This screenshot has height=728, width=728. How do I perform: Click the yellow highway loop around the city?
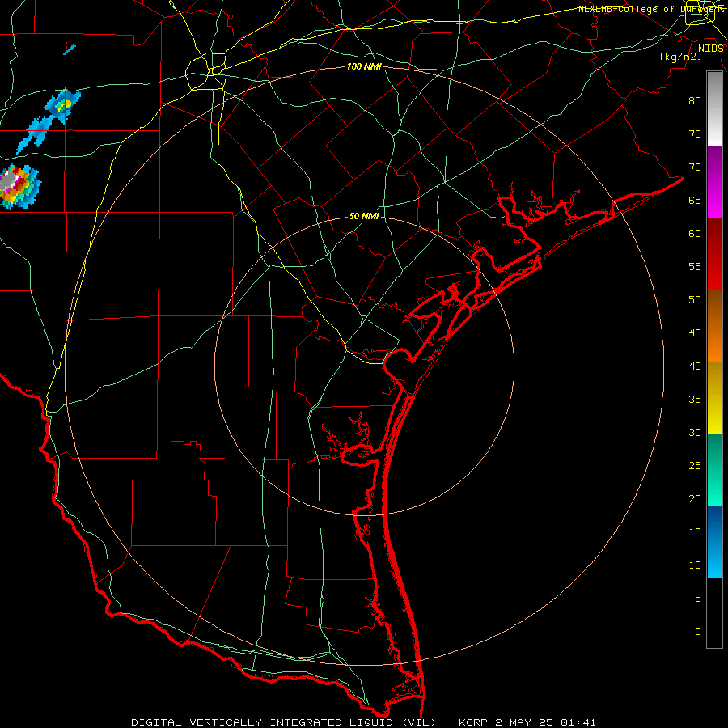pyautogui.click(x=205, y=71)
